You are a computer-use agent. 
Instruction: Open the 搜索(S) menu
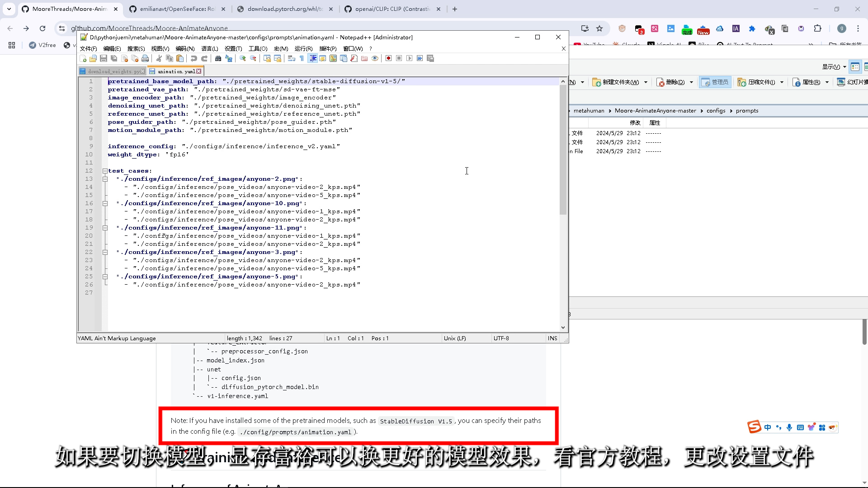click(x=136, y=48)
